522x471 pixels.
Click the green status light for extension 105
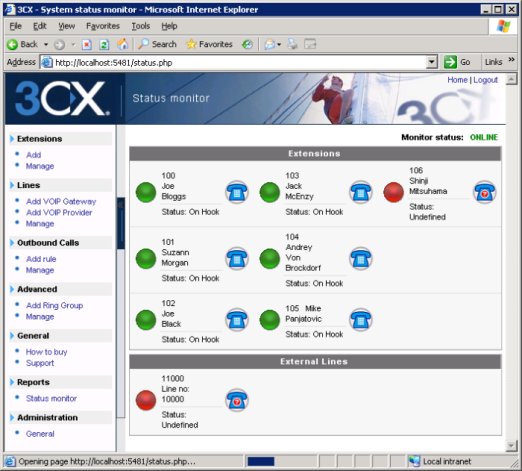[269, 320]
